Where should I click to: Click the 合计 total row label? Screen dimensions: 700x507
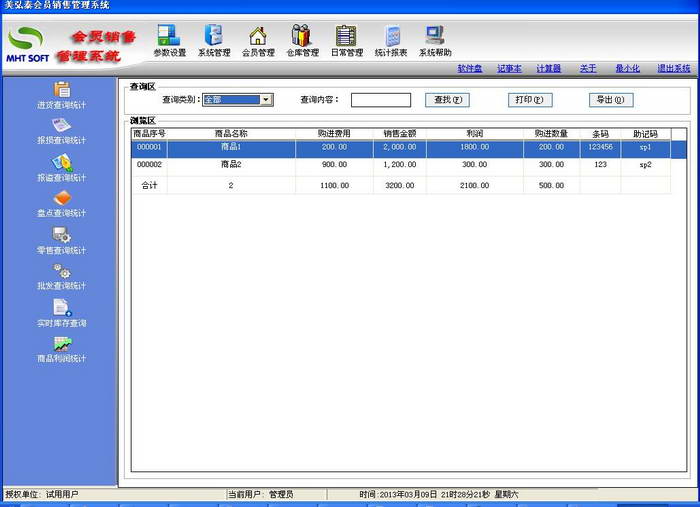149,185
